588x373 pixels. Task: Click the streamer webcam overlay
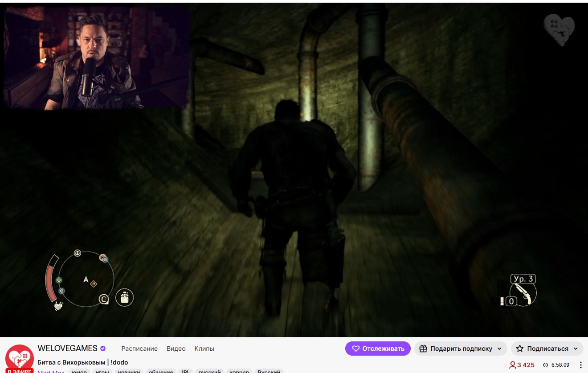click(96, 58)
